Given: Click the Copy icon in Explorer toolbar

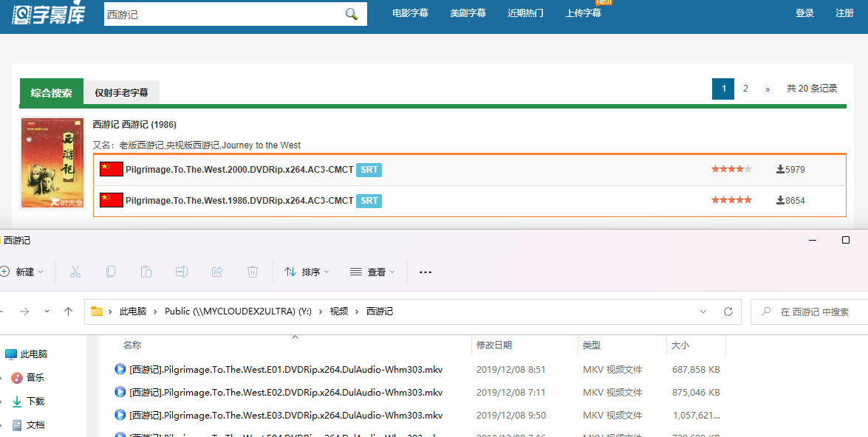Looking at the screenshot, I should coord(111,272).
